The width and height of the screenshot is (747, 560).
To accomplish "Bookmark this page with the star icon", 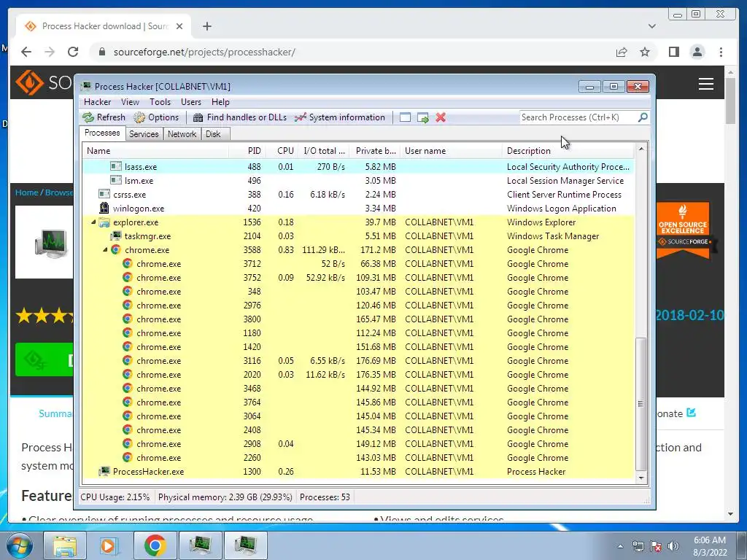I will tap(645, 52).
